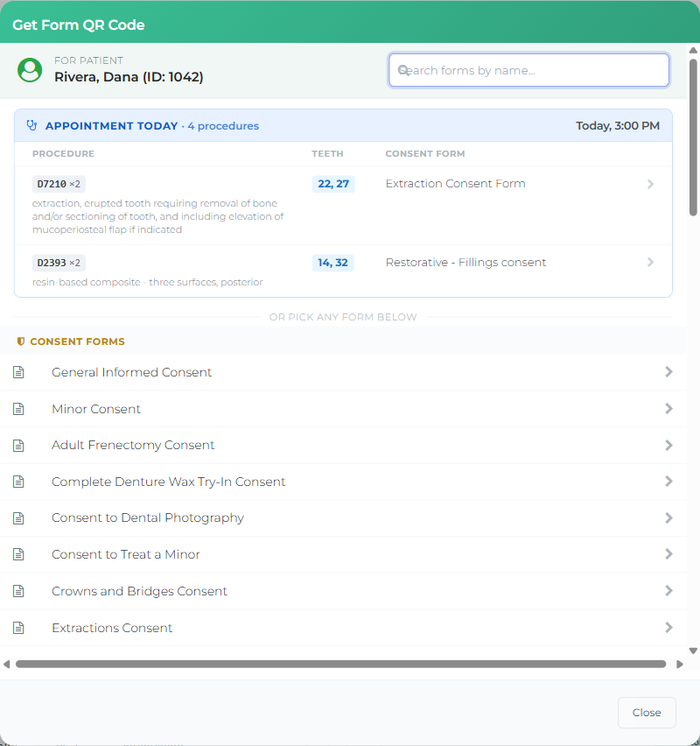Viewport: 700px width, 746px height.
Task: Open chevron for Minor Consent
Action: tap(669, 408)
